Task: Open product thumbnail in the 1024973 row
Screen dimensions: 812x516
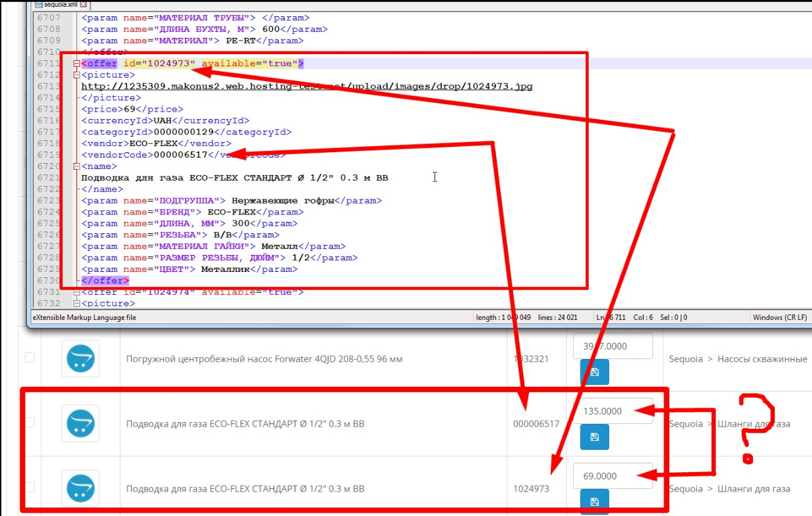Action: coord(80,488)
